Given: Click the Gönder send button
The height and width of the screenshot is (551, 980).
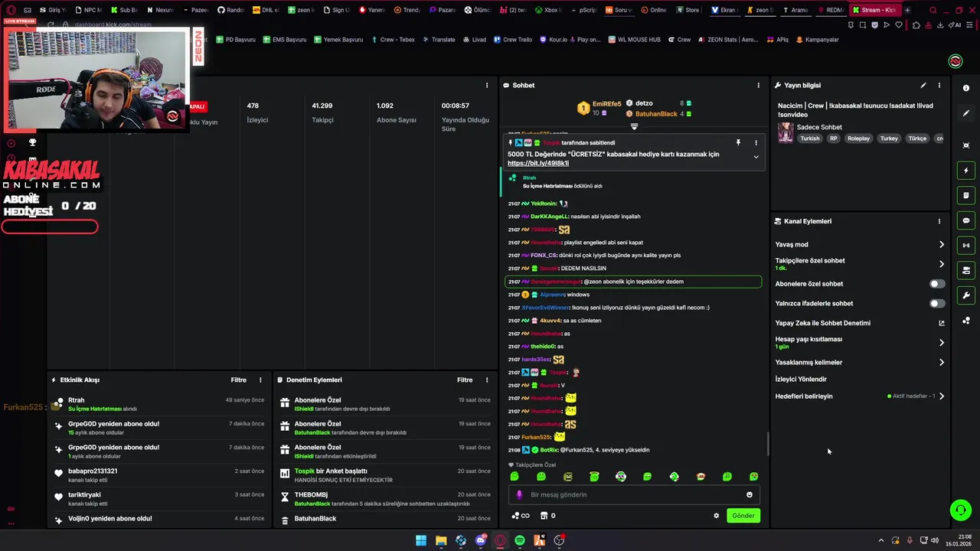Looking at the screenshot, I should (x=743, y=516).
